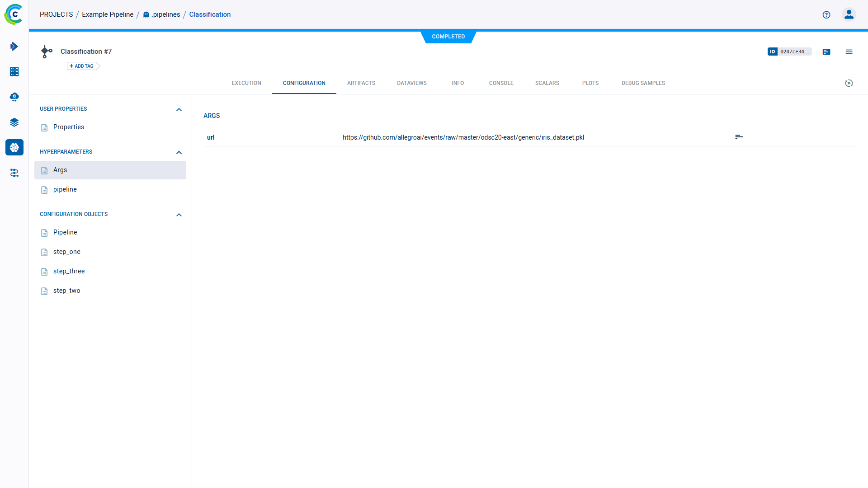
Task: Click the auto-refresh icon below the menu button
Action: click(x=849, y=83)
